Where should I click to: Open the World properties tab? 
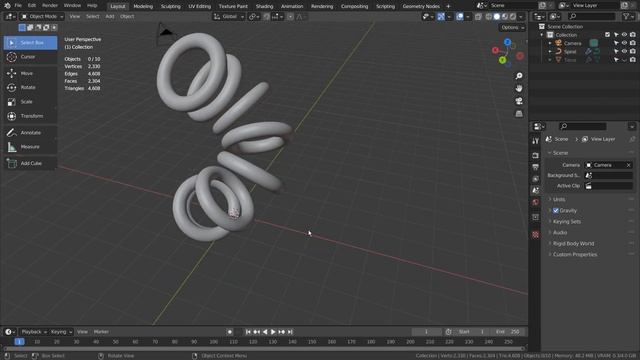536,202
